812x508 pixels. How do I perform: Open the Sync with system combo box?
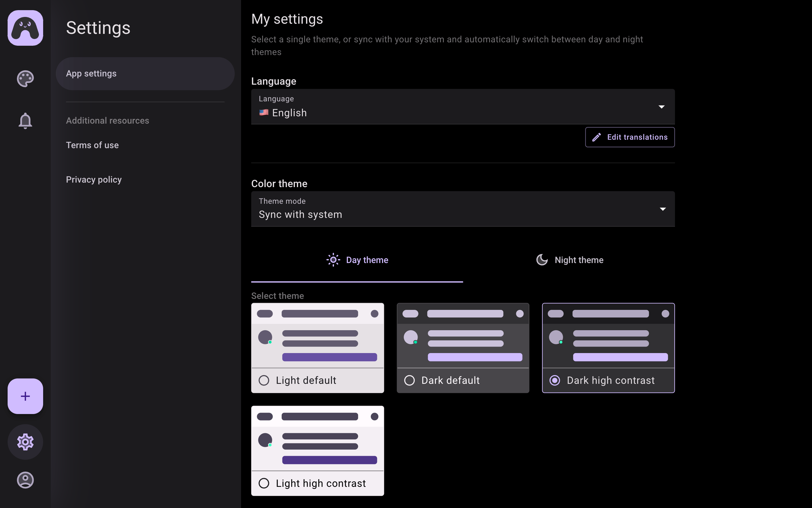[x=463, y=209]
